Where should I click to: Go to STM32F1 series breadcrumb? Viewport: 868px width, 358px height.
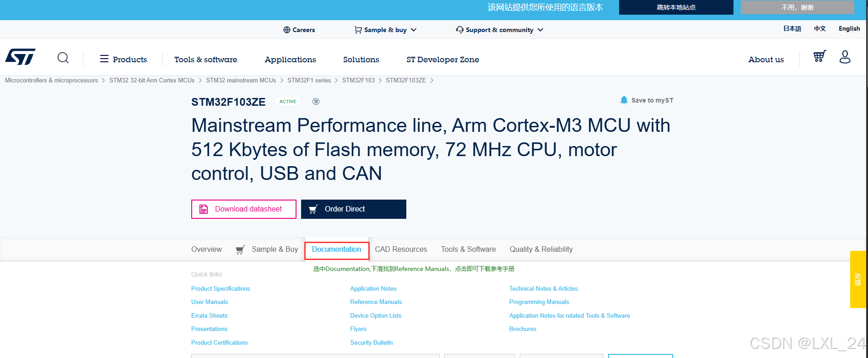[309, 81]
